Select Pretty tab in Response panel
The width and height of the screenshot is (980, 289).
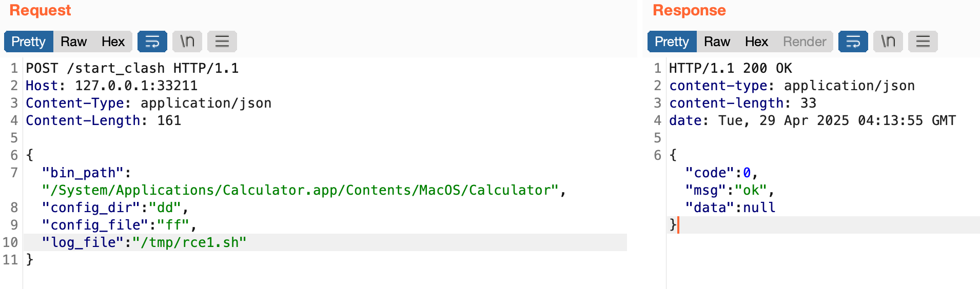[672, 42]
